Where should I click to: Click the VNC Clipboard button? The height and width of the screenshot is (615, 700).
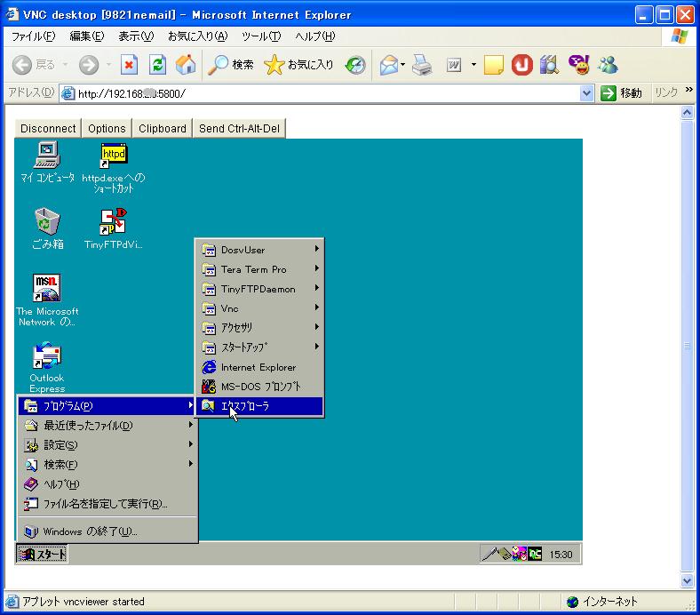[x=162, y=129]
